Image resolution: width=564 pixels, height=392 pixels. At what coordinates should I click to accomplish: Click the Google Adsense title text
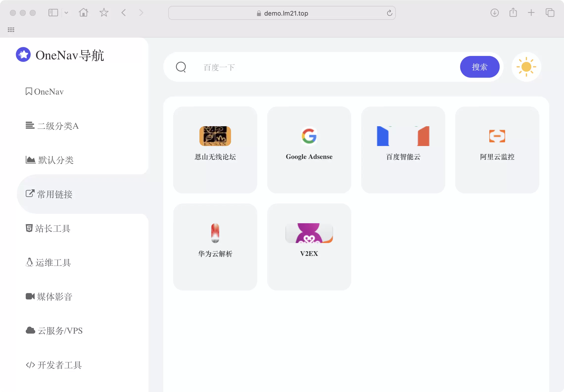[309, 157]
